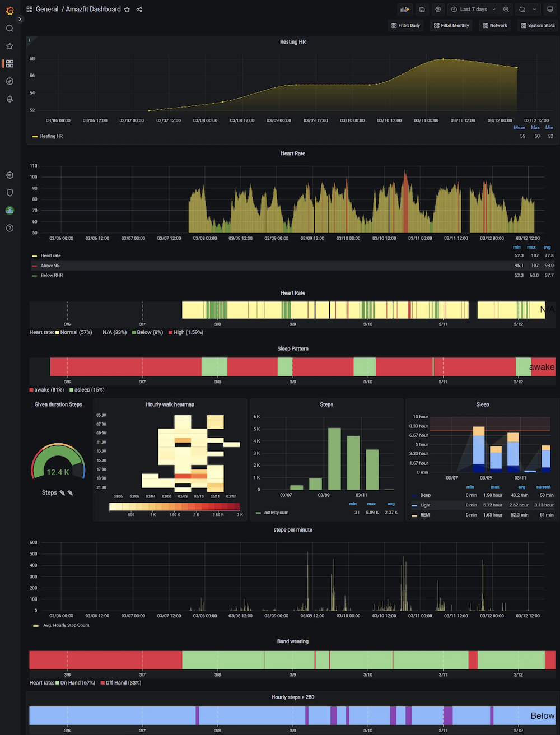Open Grafana home logo
The image size is (560, 735).
pyautogui.click(x=10, y=10)
